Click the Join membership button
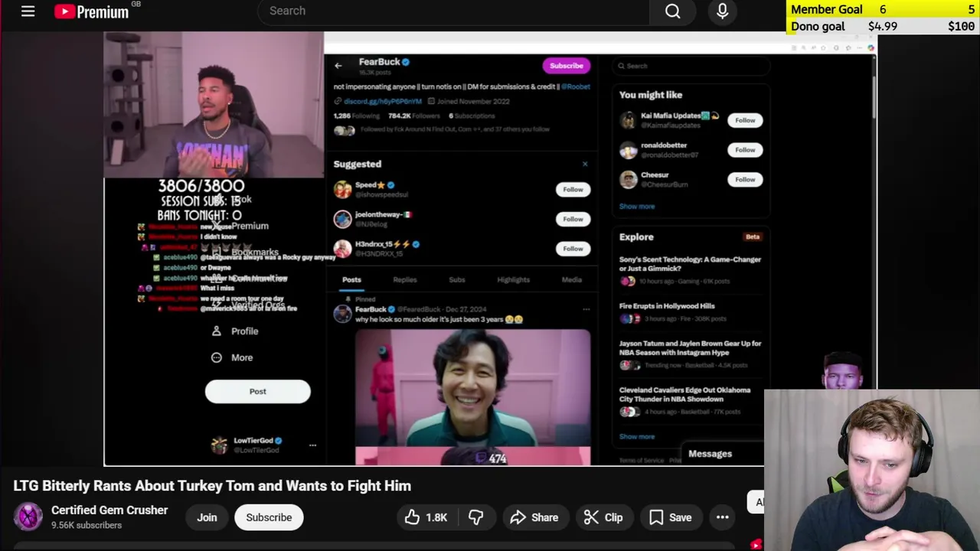 pos(207,517)
